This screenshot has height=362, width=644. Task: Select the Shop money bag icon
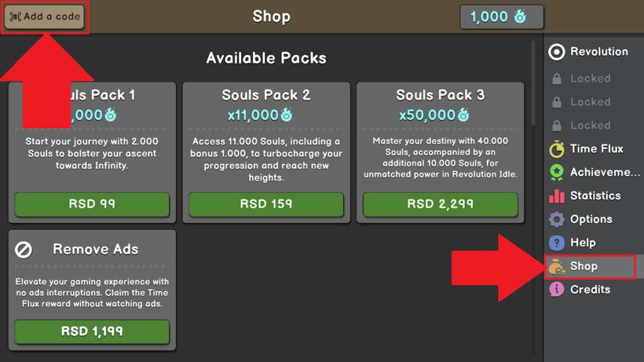point(557,266)
